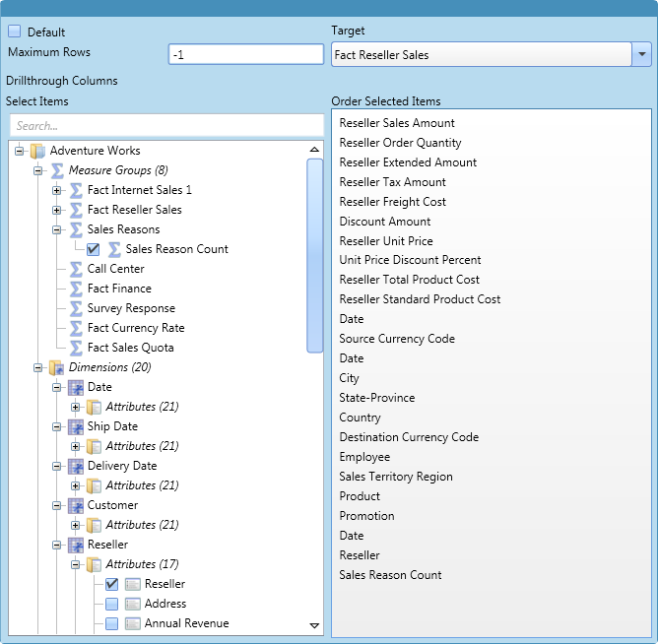Click the Maximum Rows input field

246,54
